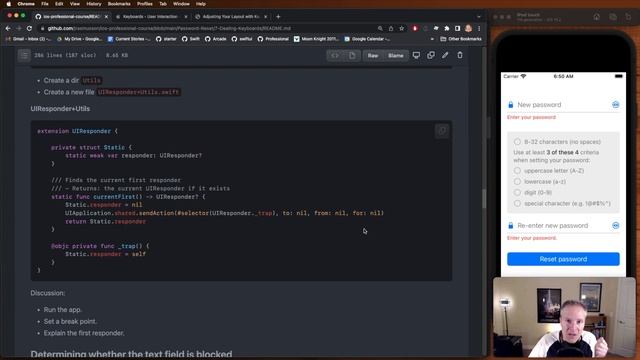Open the History menu
This screenshot has height=360, width=640.
coord(93,4)
